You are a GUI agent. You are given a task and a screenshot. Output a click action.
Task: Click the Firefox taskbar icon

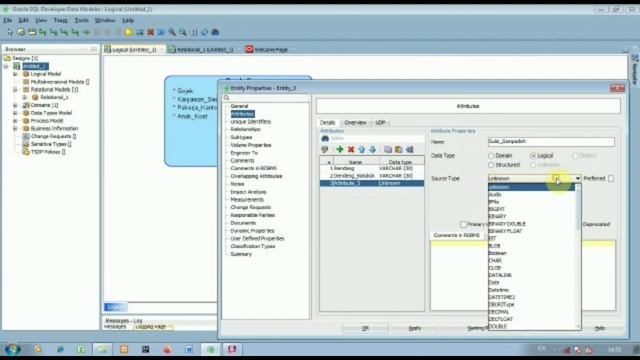point(167,349)
